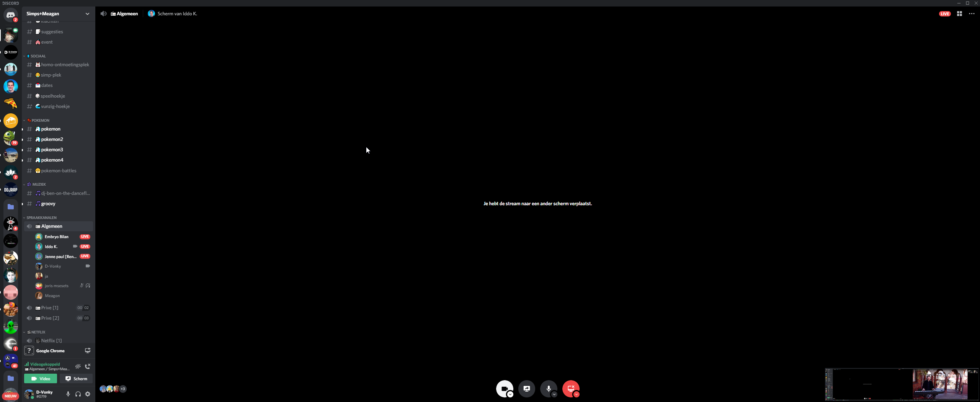Open the more options ellipsis menu

[x=972, y=14]
